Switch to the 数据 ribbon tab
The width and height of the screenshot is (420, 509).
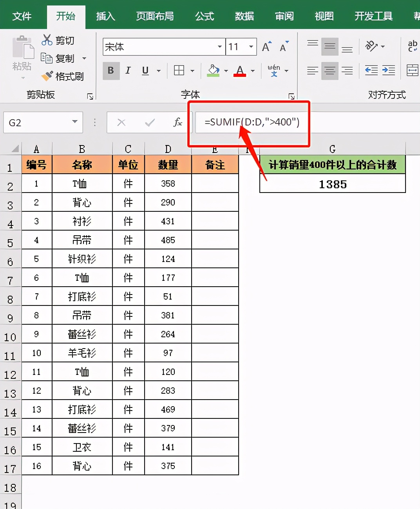244,16
